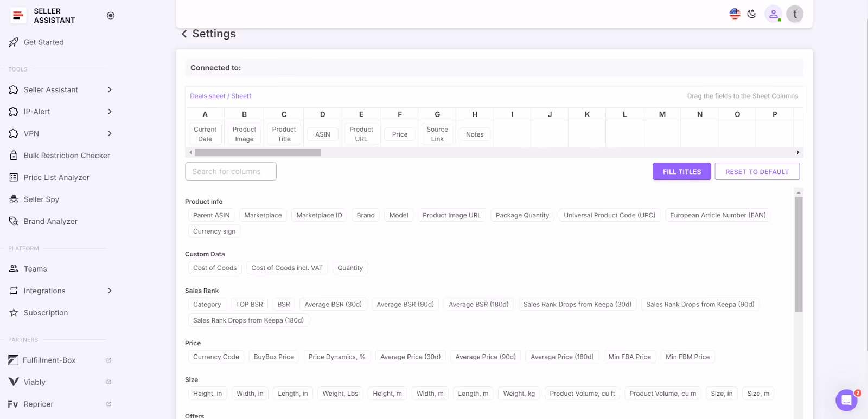
Task: Click the Viably logo icon
Action: [x=14, y=382]
